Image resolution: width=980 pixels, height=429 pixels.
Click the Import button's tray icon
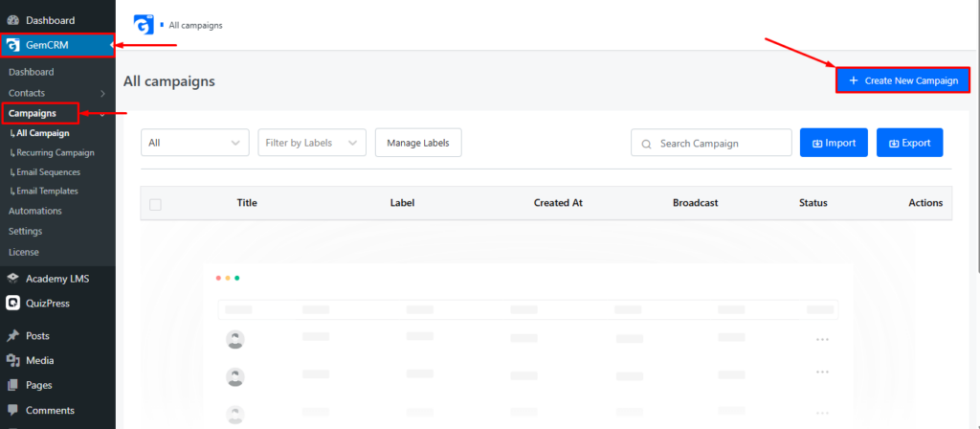817,144
